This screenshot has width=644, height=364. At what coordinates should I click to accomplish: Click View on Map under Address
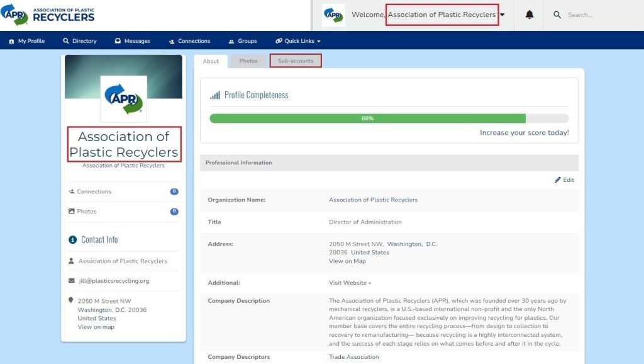[347, 261]
